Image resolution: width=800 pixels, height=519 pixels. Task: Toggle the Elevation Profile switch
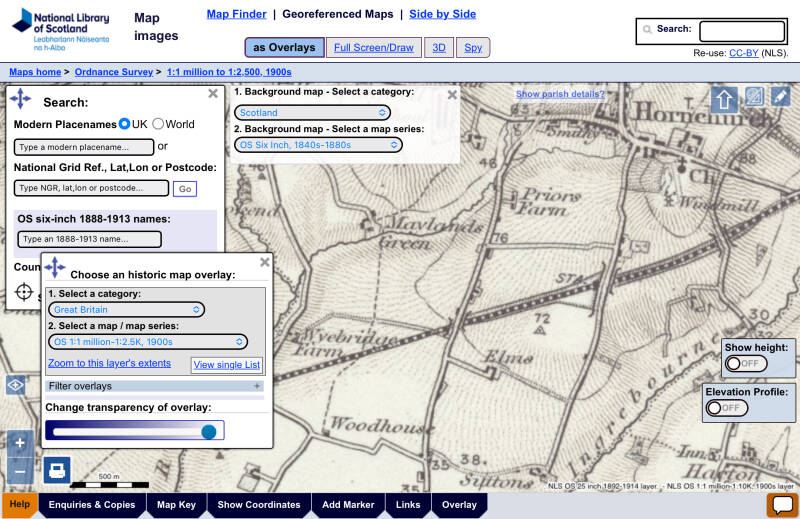727,408
